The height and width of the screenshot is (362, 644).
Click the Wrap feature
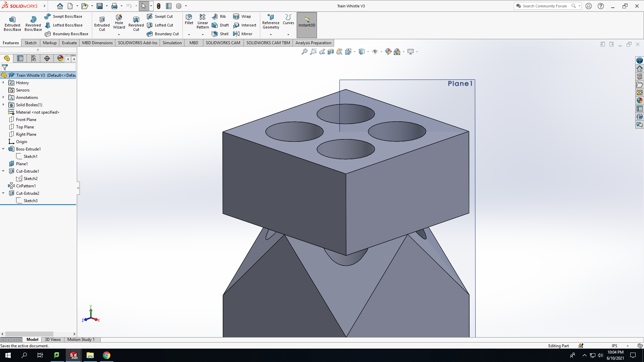coord(242,16)
